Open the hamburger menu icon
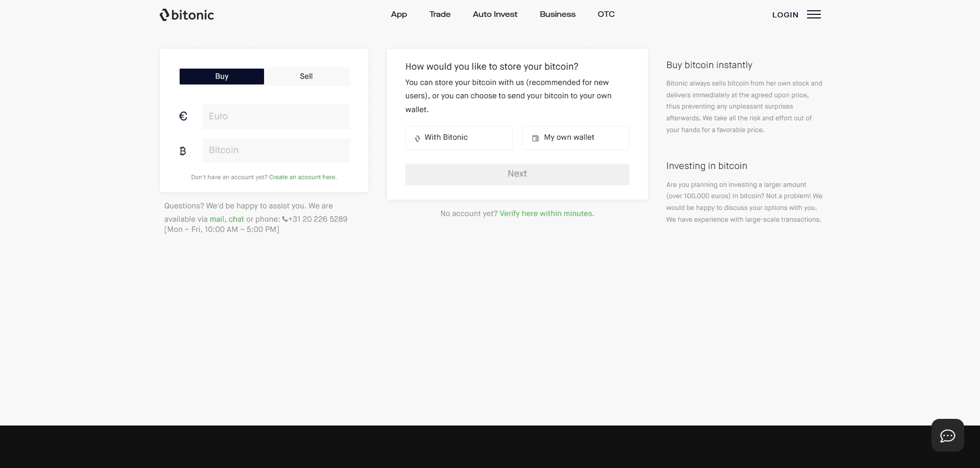Screen dimensions: 980x468 (x=814, y=14)
